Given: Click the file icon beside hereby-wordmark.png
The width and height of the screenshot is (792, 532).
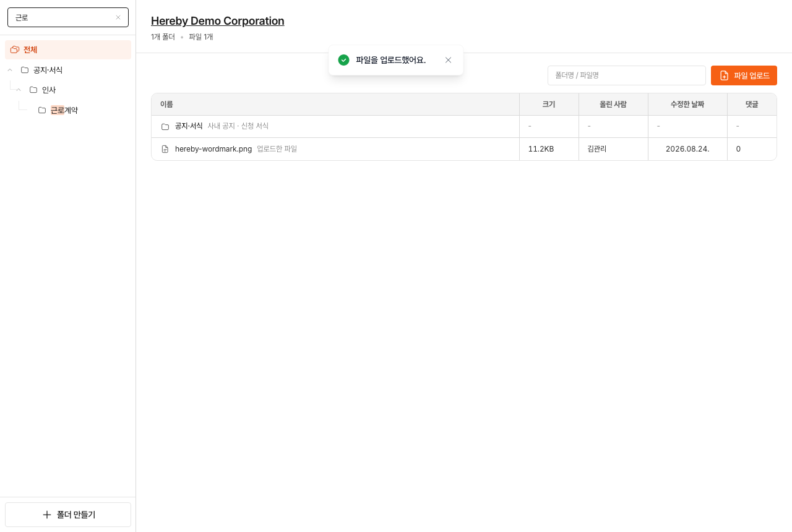Looking at the screenshot, I should pos(165,149).
